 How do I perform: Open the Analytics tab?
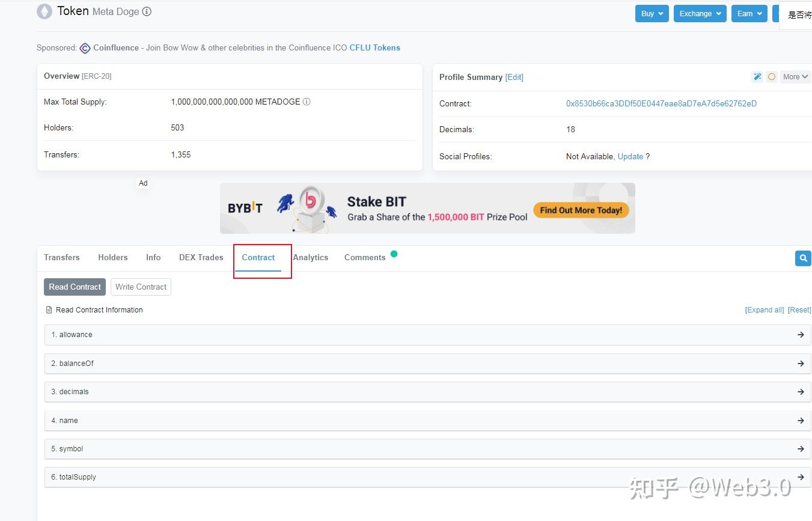[311, 257]
